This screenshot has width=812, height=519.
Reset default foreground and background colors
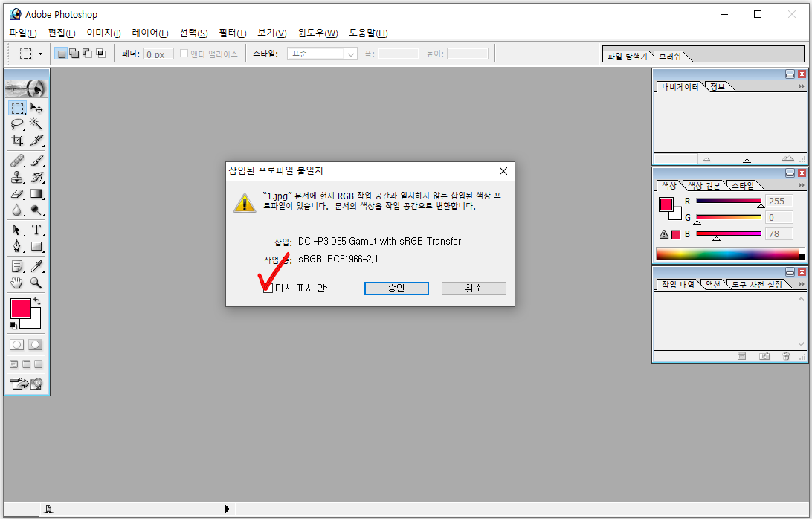[13, 325]
